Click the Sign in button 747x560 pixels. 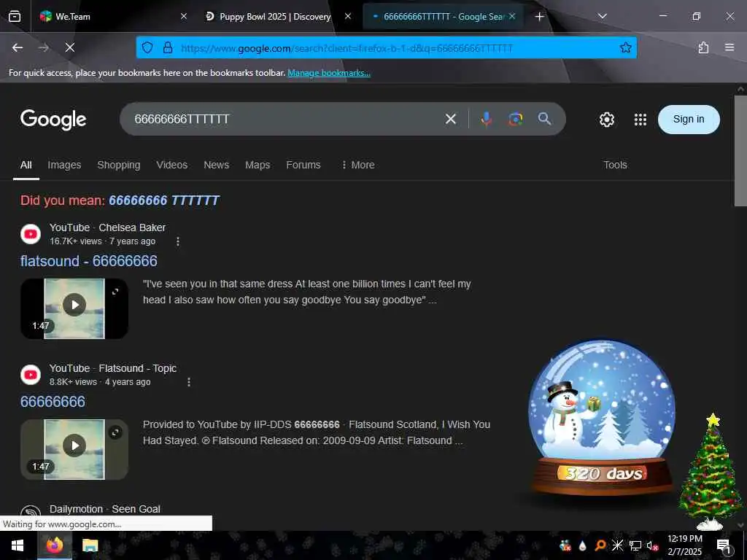point(689,119)
